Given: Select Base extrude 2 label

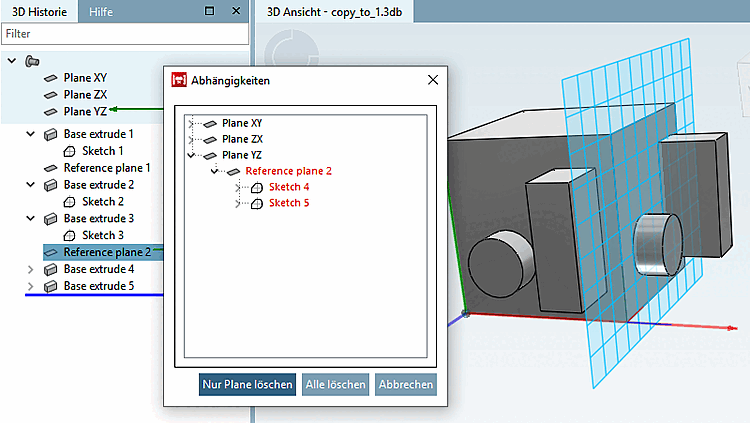Looking at the screenshot, I should tap(99, 185).
